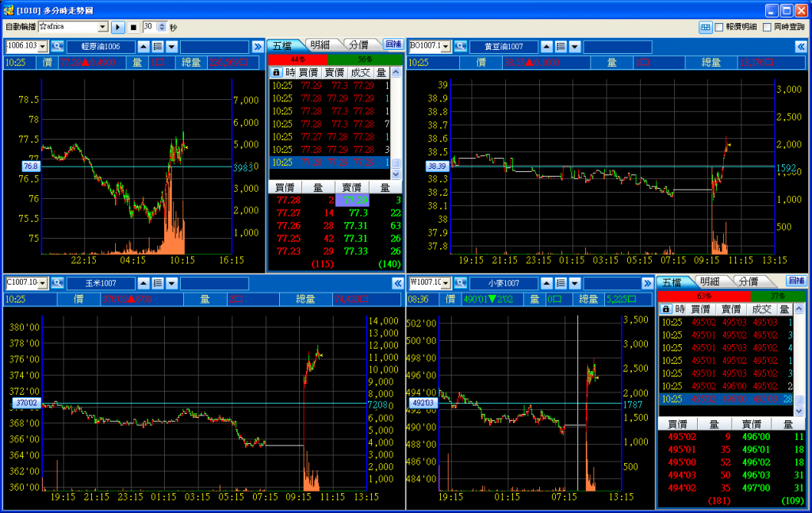Screen dimensions: 812x513
Task: Click scroll-down arrow of lower tick list
Action: tap(799, 412)
